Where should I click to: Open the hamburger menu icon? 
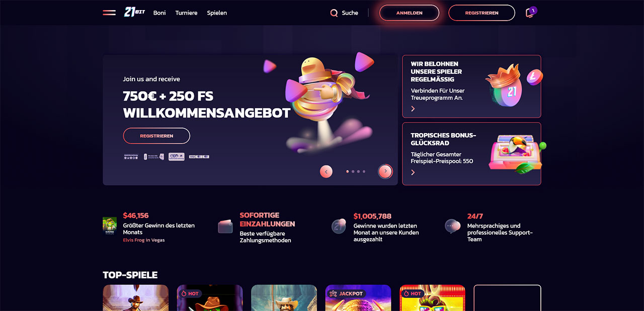tap(109, 13)
